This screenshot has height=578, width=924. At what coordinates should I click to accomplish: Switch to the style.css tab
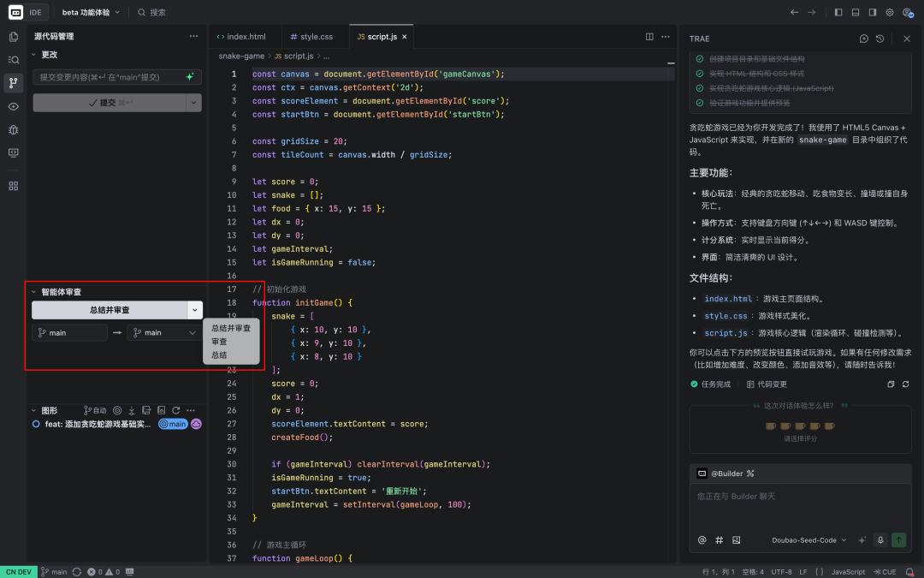pyautogui.click(x=311, y=37)
